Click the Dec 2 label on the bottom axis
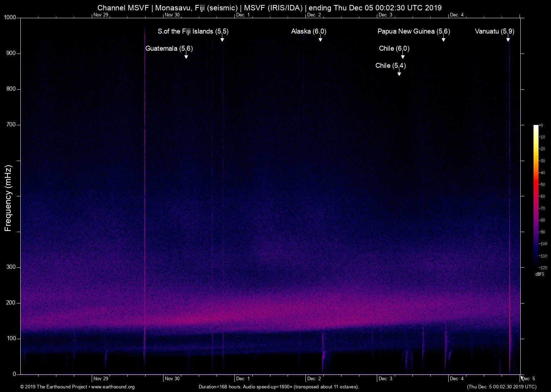 (x=314, y=378)
